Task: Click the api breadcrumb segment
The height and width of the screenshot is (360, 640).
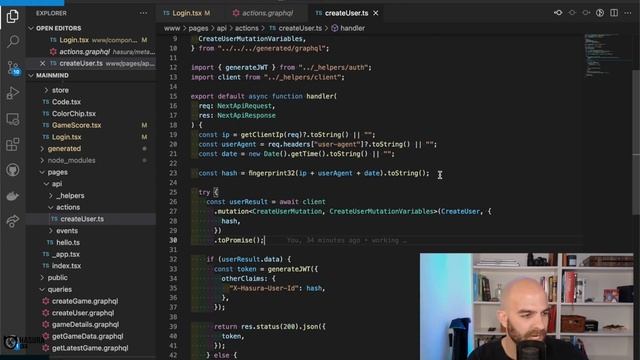Action: point(221,28)
